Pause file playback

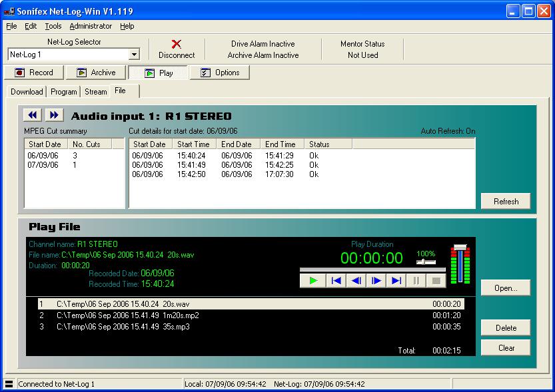click(416, 281)
